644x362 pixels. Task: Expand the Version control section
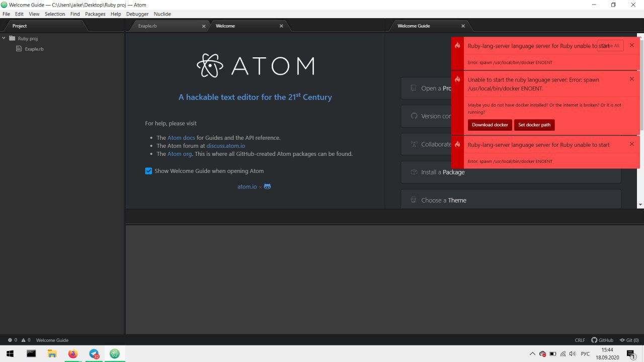coord(511,116)
